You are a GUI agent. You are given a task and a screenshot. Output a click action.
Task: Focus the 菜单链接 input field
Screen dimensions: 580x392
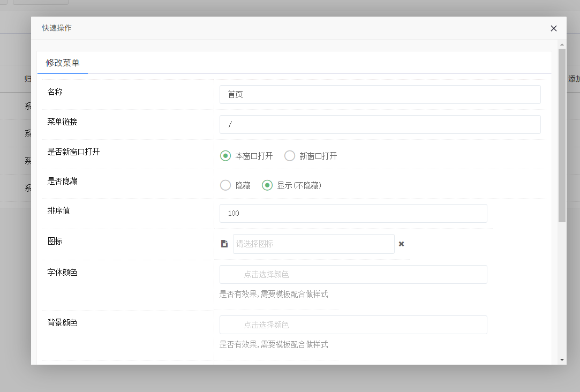(380, 124)
